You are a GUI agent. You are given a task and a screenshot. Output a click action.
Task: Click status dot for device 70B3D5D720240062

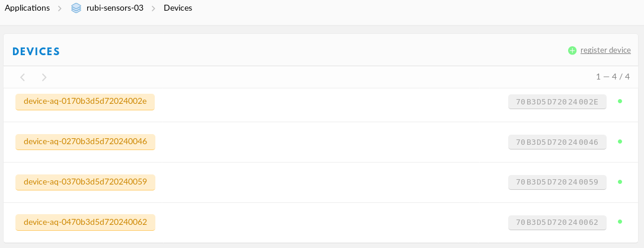pyautogui.click(x=620, y=222)
